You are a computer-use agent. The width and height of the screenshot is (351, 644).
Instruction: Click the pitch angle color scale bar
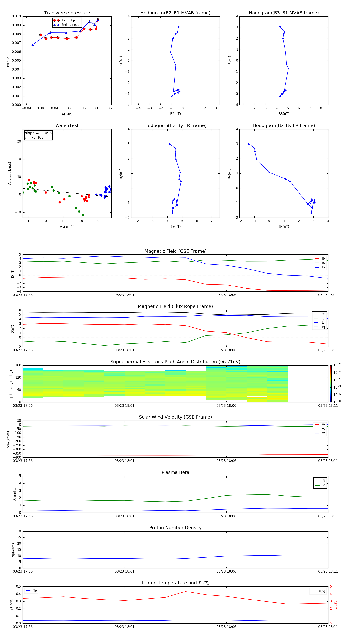point(331,384)
